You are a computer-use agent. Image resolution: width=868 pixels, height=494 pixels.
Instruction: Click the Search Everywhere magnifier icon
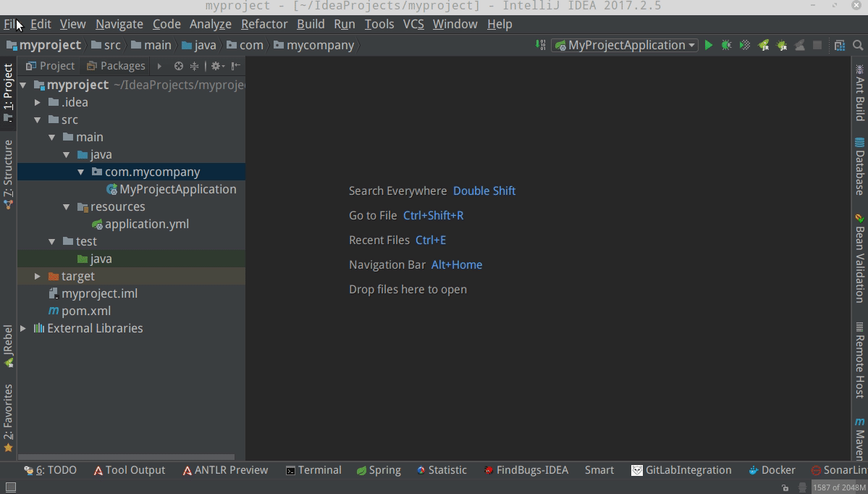858,46
